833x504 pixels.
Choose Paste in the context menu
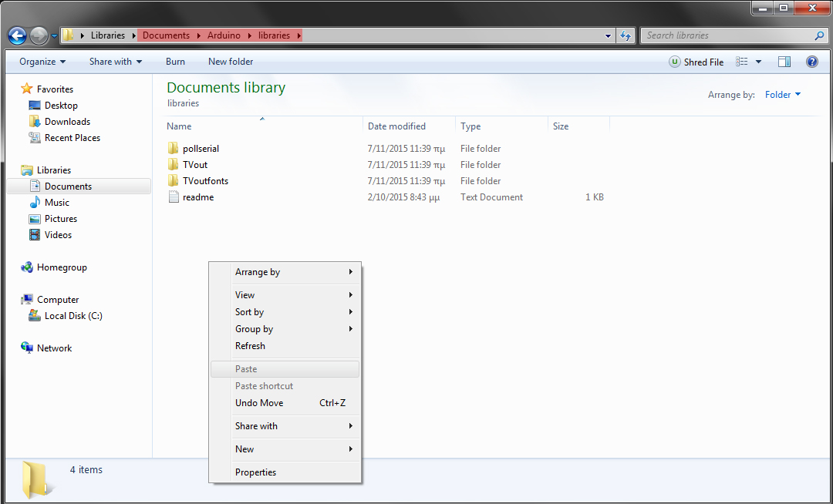(x=285, y=369)
